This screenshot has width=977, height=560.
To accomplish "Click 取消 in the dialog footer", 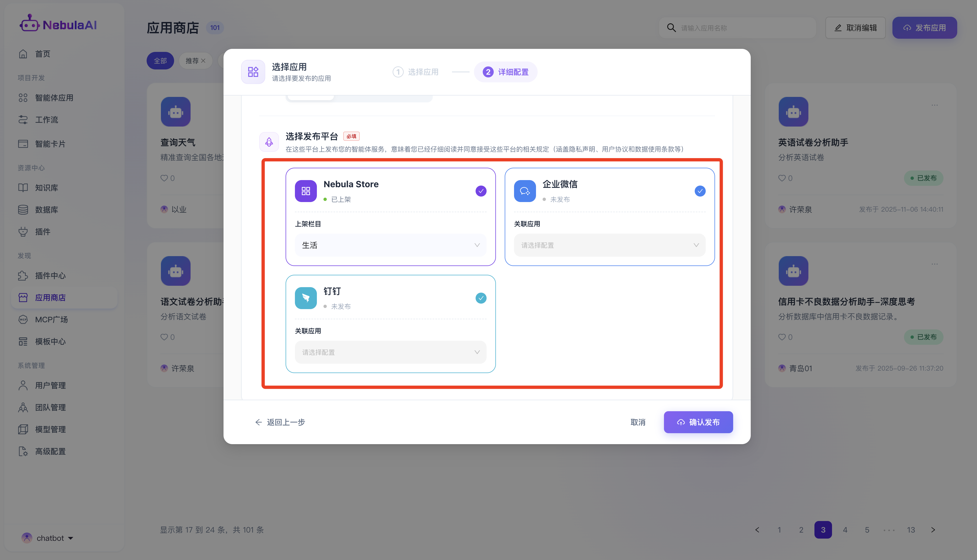I will point(638,422).
